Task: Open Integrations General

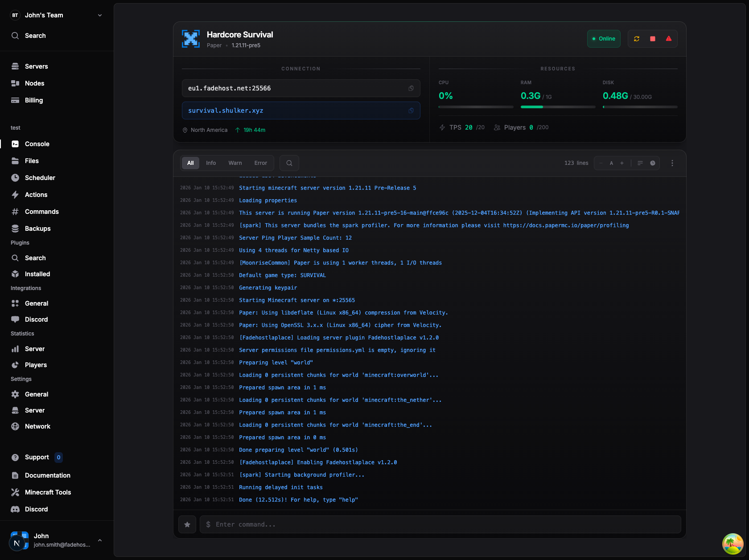Action: tap(57, 303)
